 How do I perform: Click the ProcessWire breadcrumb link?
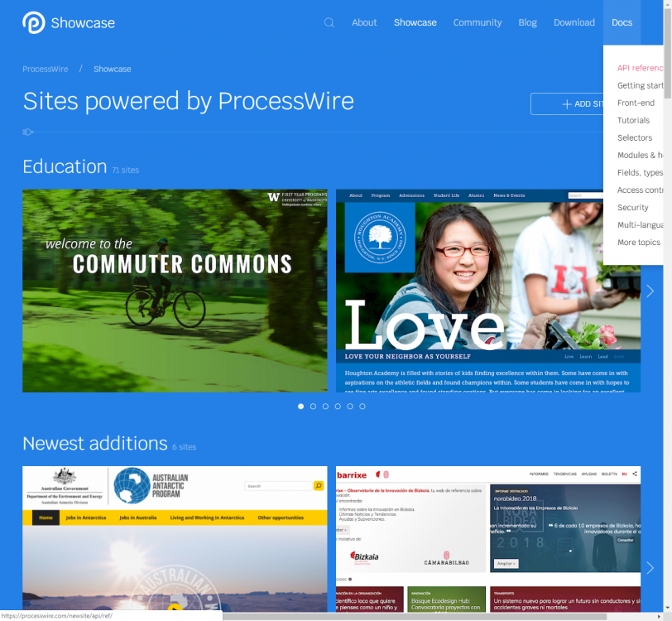click(45, 69)
